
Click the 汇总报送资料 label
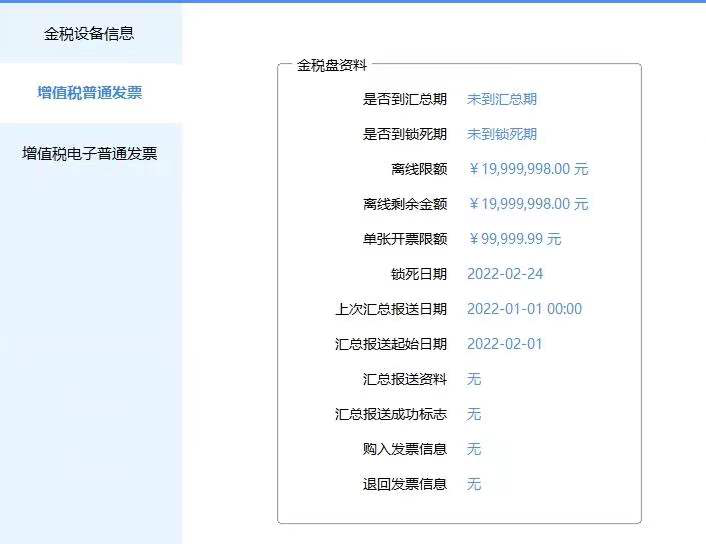coord(405,379)
